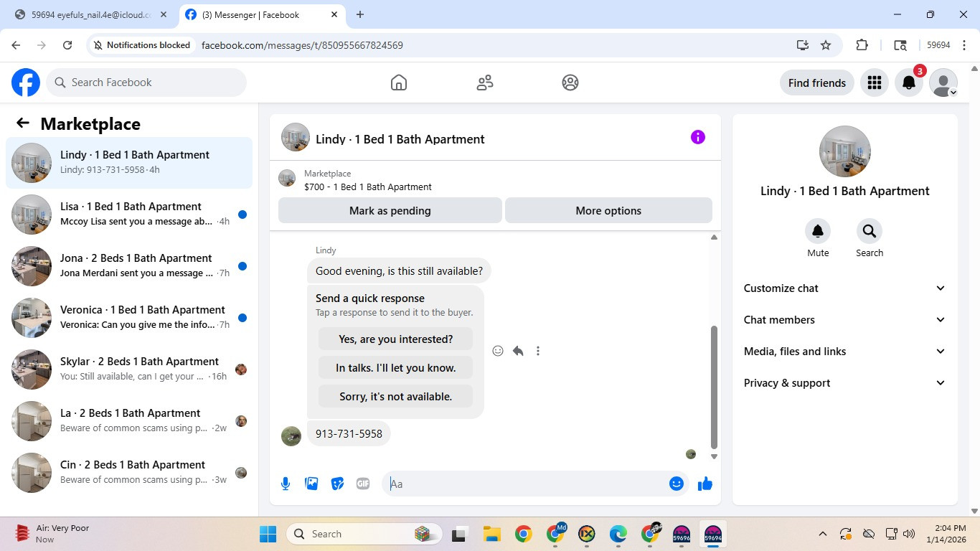Click the Good evening, is this still available? message
Screen dimensions: 980x551
pyautogui.click(x=399, y=271)
